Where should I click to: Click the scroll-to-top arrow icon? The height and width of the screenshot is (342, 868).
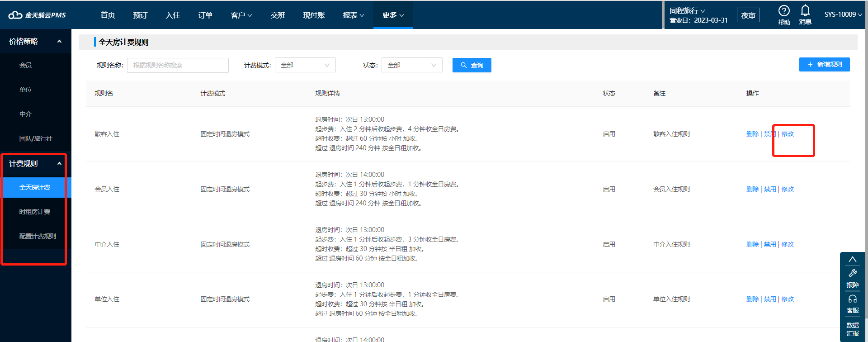point(853,259)
